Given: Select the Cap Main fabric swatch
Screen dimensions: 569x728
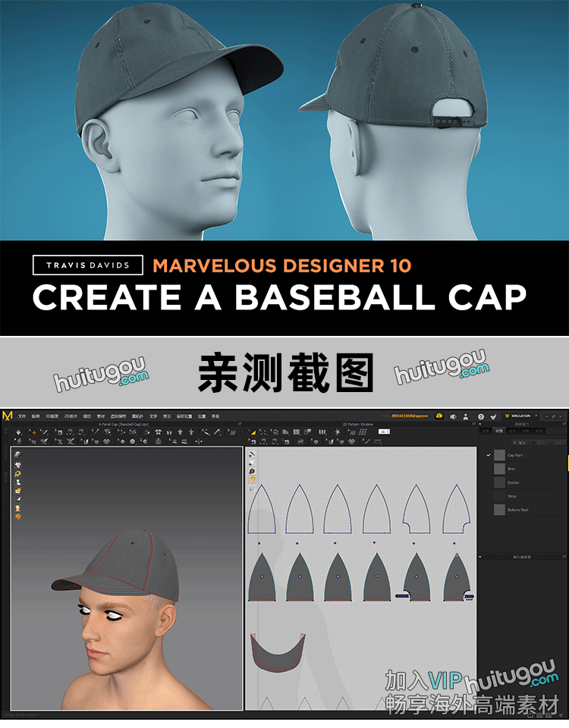Looking at the screenshot, I should [x=499, y=455].
